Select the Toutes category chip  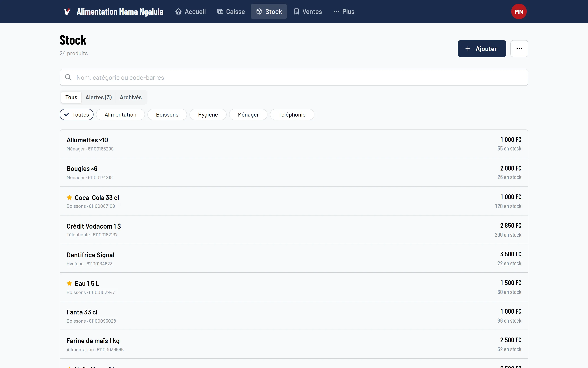77,115
